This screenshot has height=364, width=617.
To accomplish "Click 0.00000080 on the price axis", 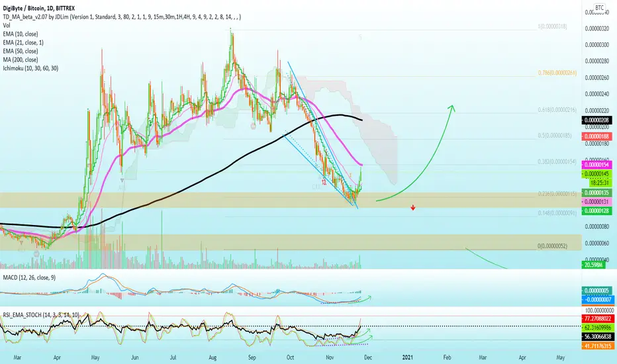I will tap(597, 226).
